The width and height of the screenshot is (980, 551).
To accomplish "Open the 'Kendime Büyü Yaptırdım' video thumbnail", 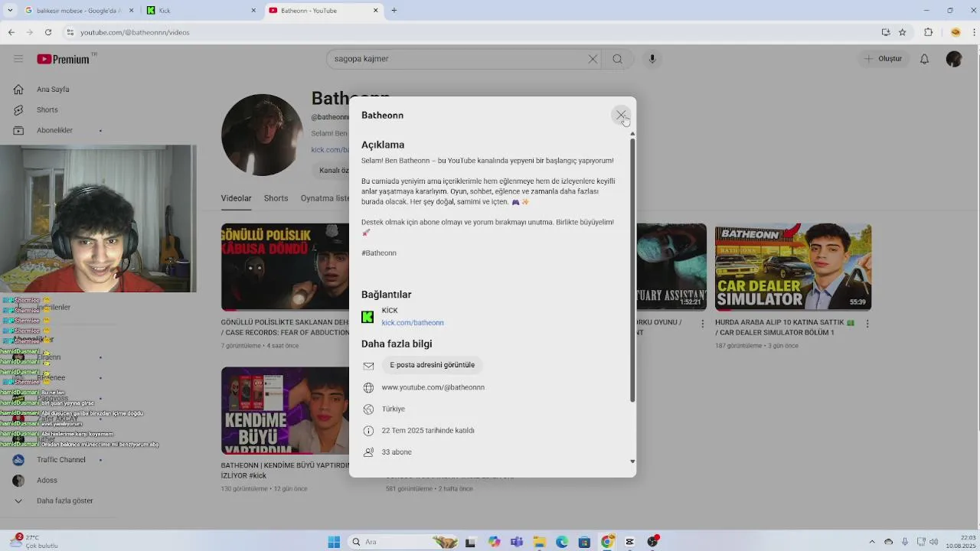I will pos(285,411).
